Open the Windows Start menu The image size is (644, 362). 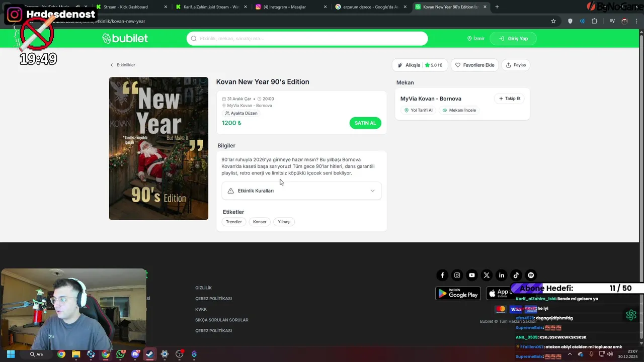coord(11,354)
